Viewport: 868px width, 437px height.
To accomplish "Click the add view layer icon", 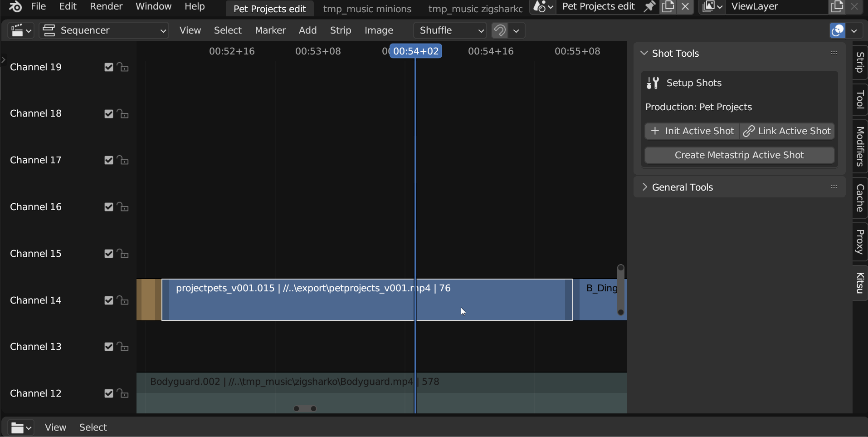I will pyautogui.click(x=837, y=7).
